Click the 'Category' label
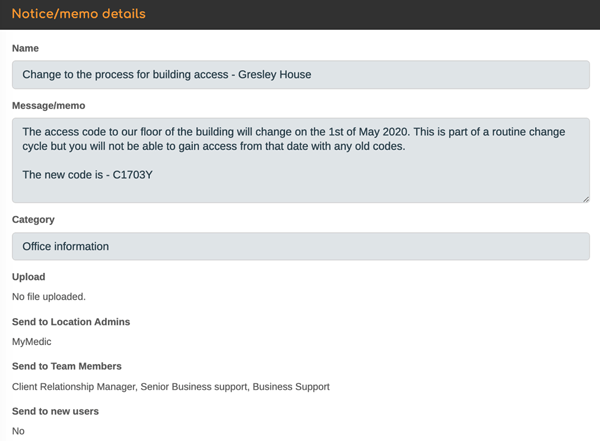The height and width of the screenshot is (441, 600). pyautogui.click(x=33, y=220)
